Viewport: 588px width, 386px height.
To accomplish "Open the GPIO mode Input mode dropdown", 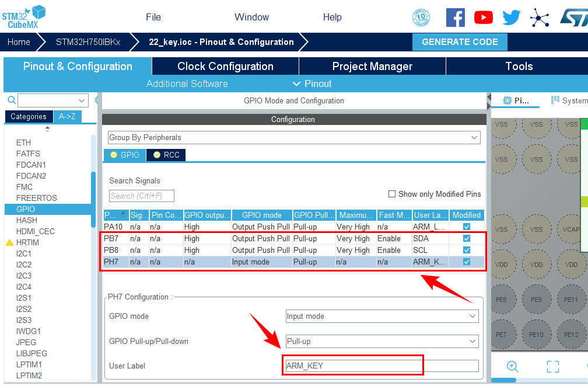I will [x=381, y=317].
